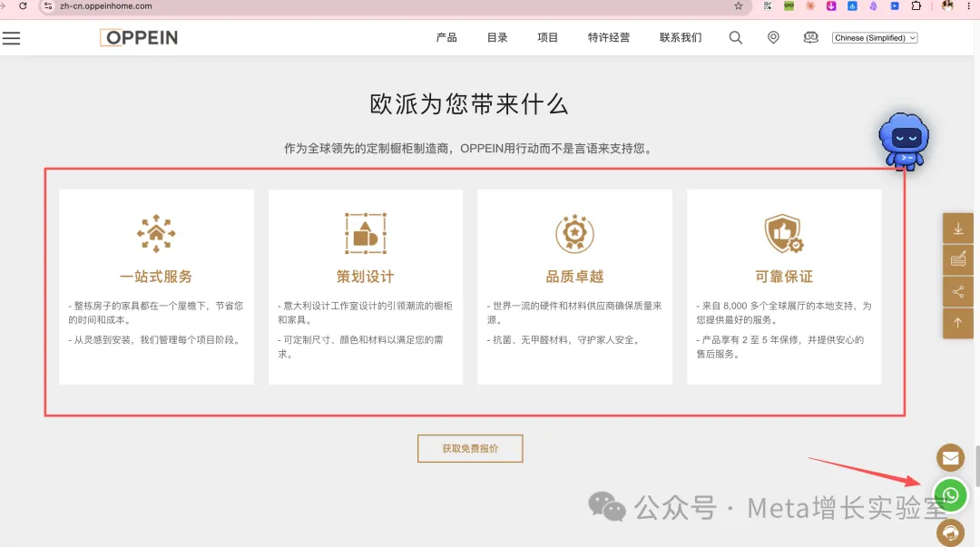The width and height of the screenshot is (980, 547).
Task: Click the 可靠保证 shield thumbs-up icon
Action: pos(784,233)
